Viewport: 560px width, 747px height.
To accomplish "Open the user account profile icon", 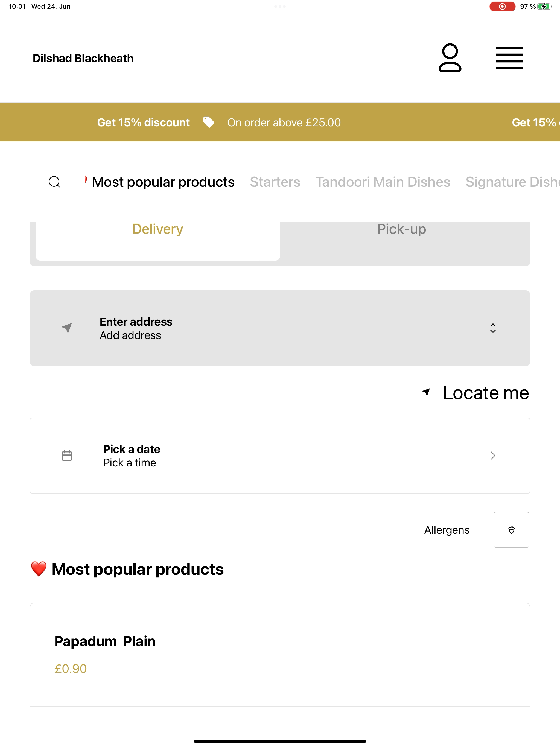I will coord(450,58).
